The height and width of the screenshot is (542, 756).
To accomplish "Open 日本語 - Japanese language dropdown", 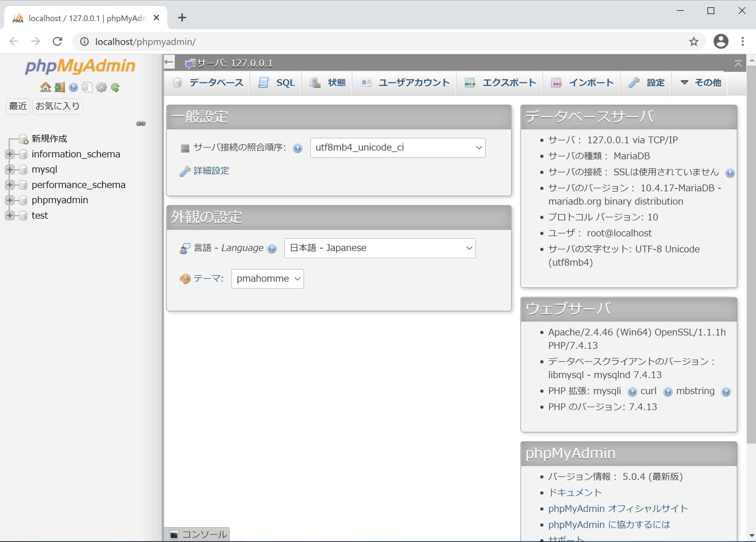I will [x=380, y=248].
